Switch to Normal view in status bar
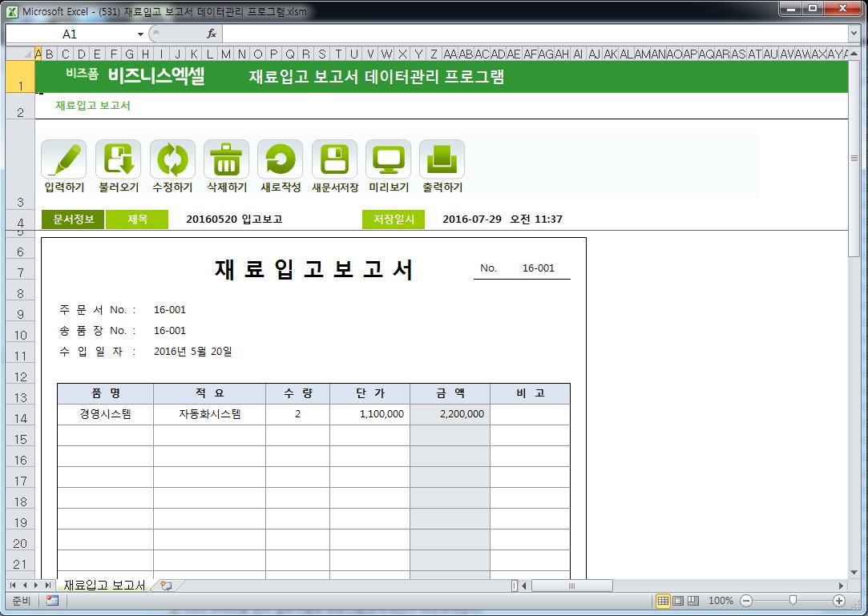The width and height of the screenshot is (868, 616). pyautogui.click(x=663, y=601)
